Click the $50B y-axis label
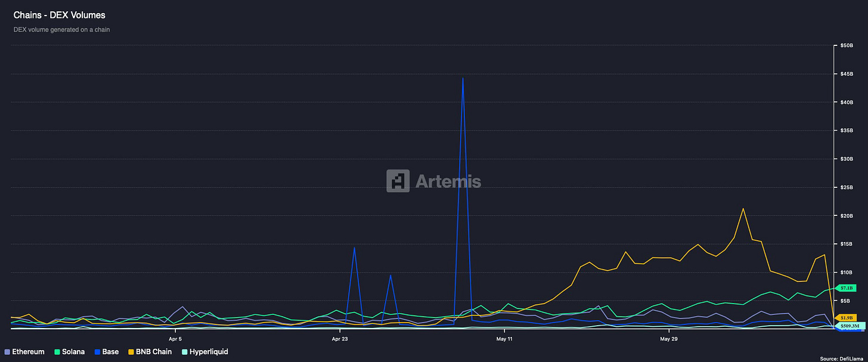The height and width of the screenshot is (362, 868). pyautogui.click(x=847, y=45)
